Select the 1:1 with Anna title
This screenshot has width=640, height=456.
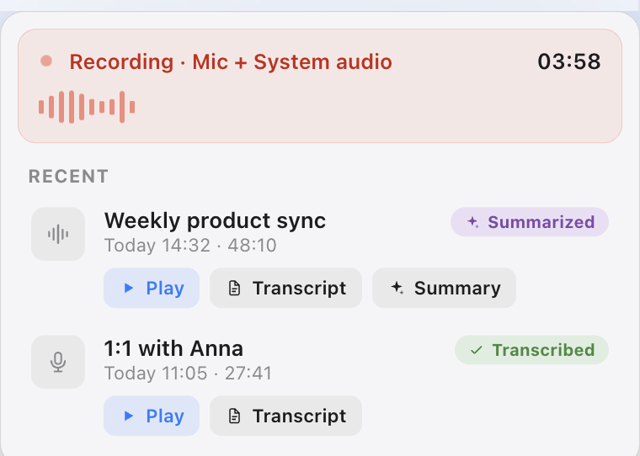pos(173,348)
